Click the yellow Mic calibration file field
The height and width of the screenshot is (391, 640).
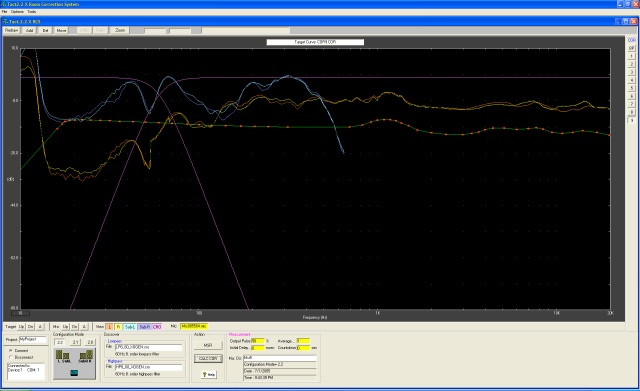coord(194,326)
